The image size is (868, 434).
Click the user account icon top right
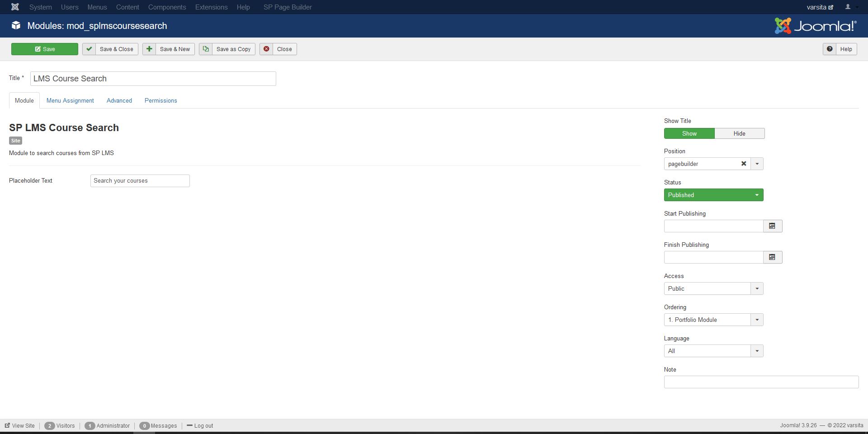848,7
